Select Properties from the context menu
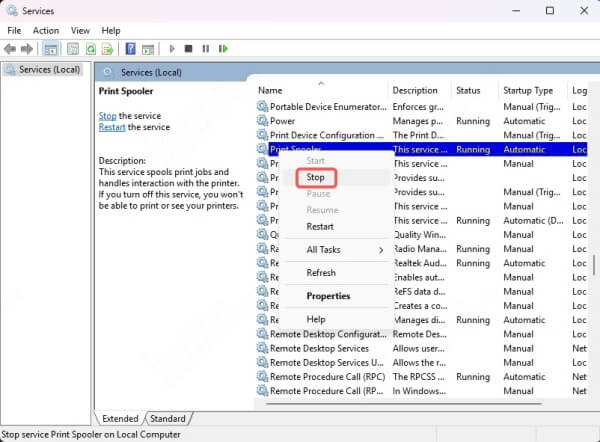600x442 pixels. [328, 296]
